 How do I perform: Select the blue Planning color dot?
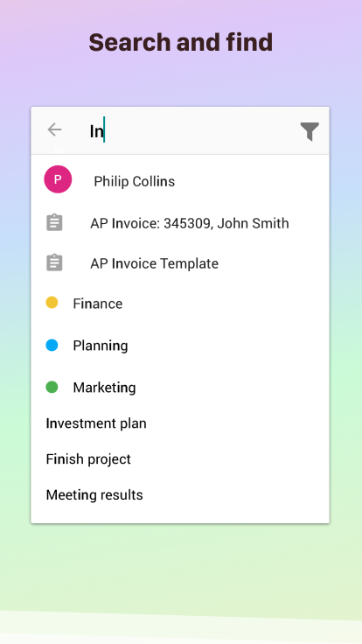coord(52,345)
